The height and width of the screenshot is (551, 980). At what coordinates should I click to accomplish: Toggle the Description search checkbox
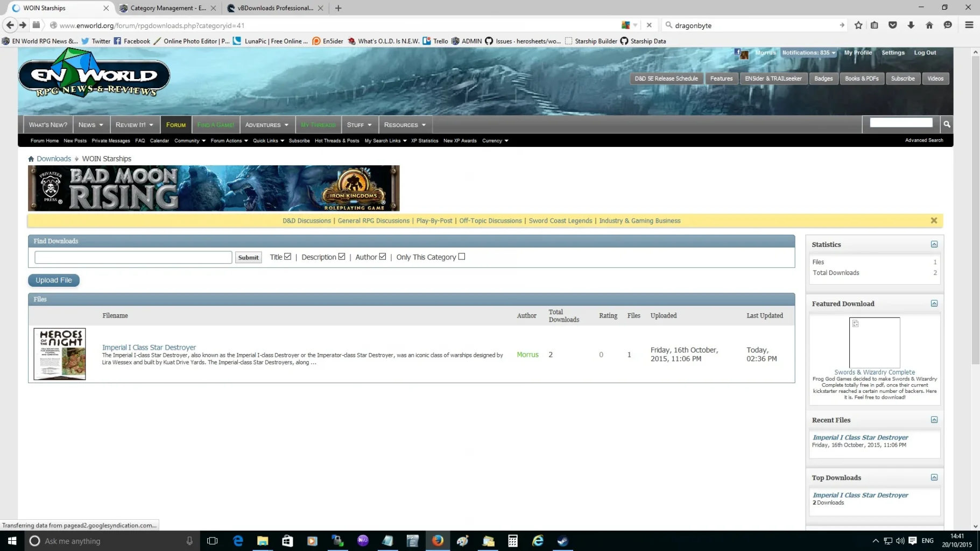[x=342, y=257]
